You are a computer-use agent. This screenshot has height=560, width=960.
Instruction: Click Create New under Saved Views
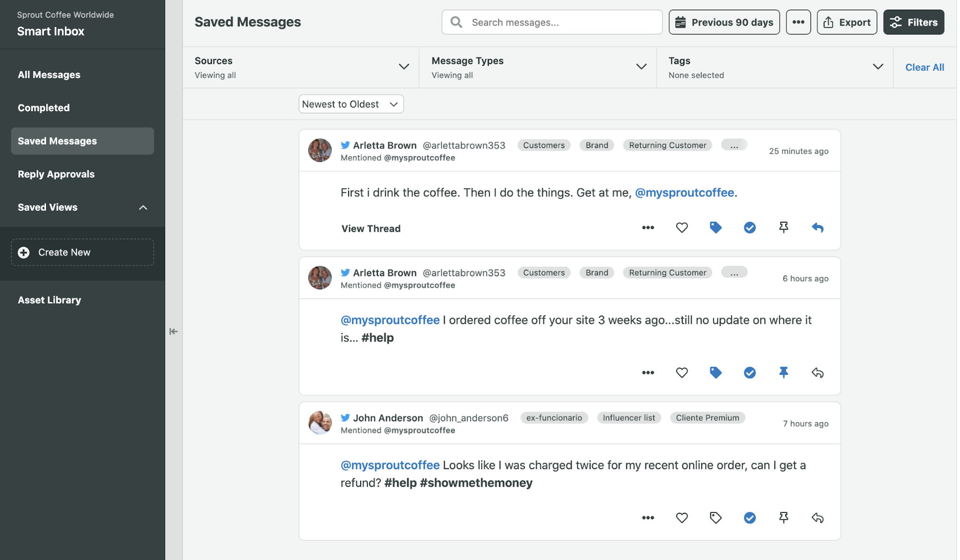(x=82, y=252)
